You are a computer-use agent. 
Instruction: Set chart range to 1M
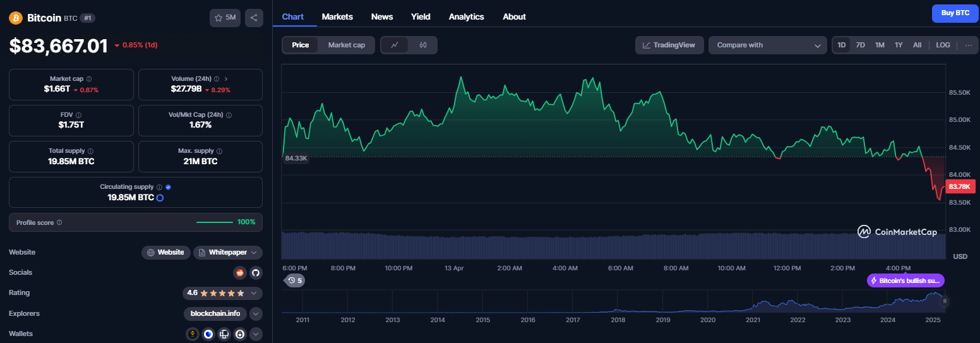880,45
